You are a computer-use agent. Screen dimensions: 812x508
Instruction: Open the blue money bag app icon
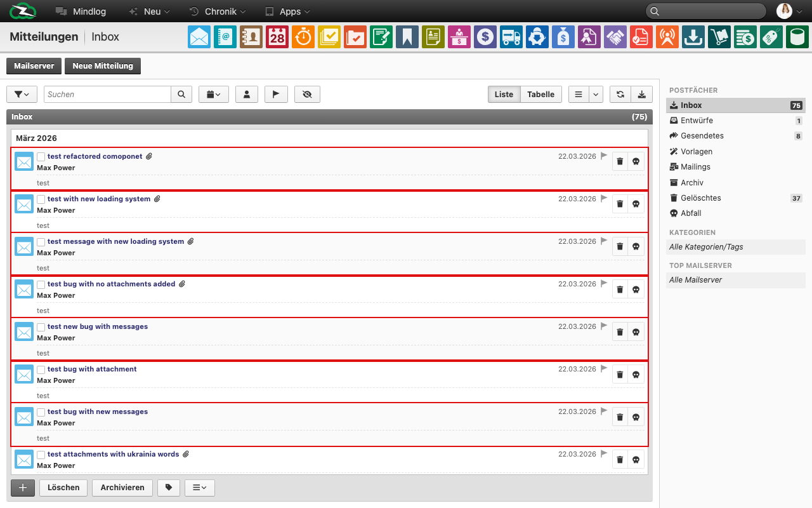(563, 37)
